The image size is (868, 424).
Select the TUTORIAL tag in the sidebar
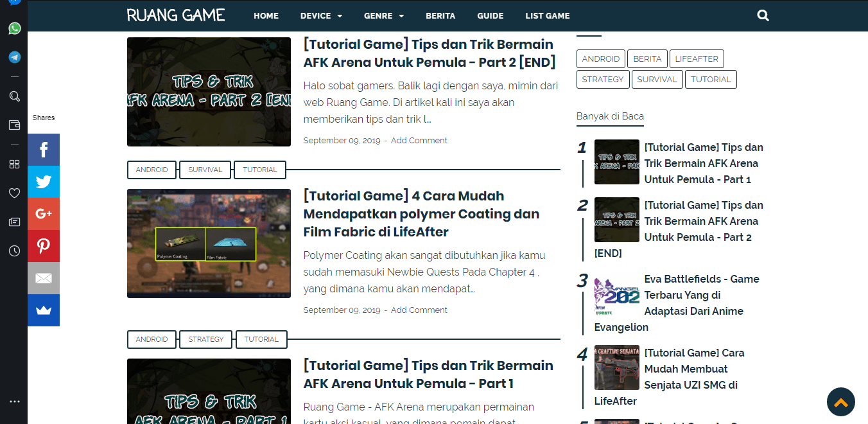711,80
